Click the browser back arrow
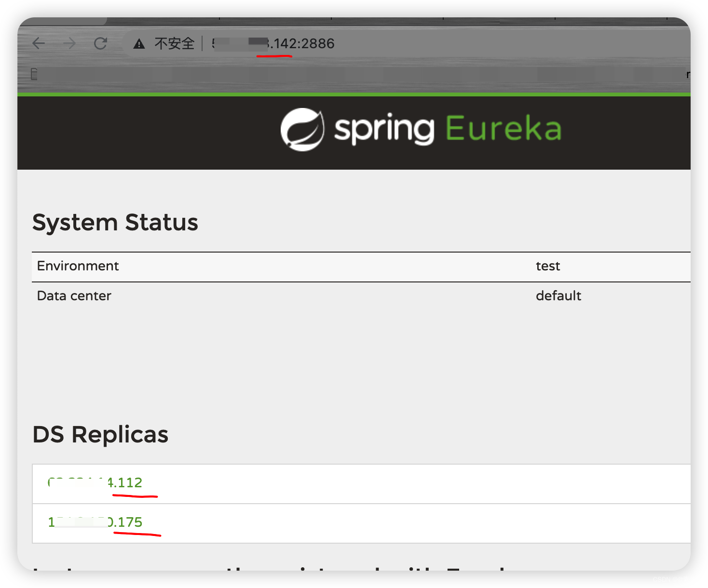Screen dimensions: 708x588 (x=39, y=43)
